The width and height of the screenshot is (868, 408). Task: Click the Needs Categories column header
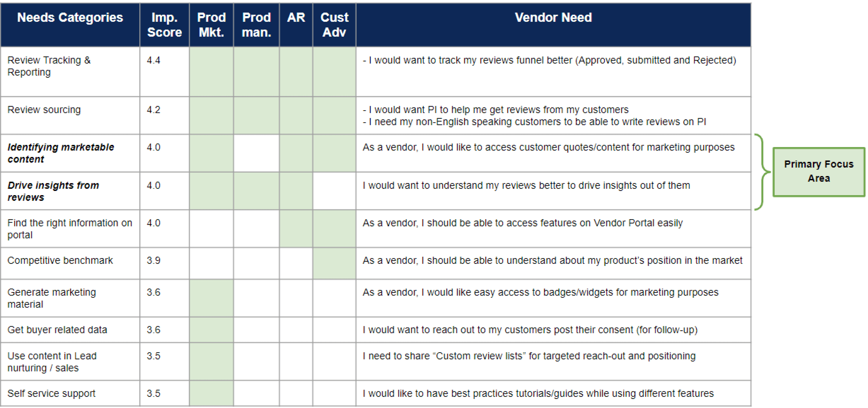(70, 25)
